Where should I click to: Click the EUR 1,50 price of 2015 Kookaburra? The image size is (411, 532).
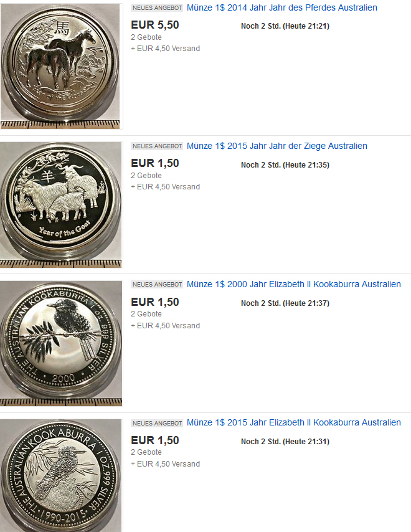[155, 440]
